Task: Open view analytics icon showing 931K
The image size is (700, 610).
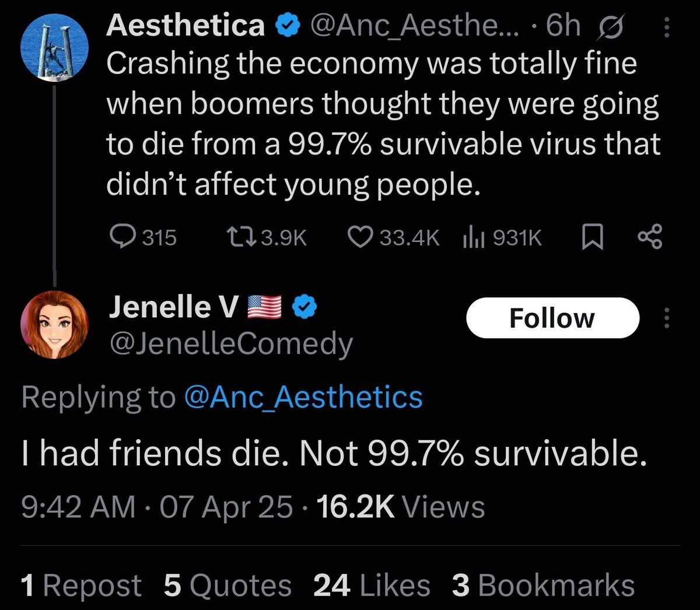Action: 471,237
